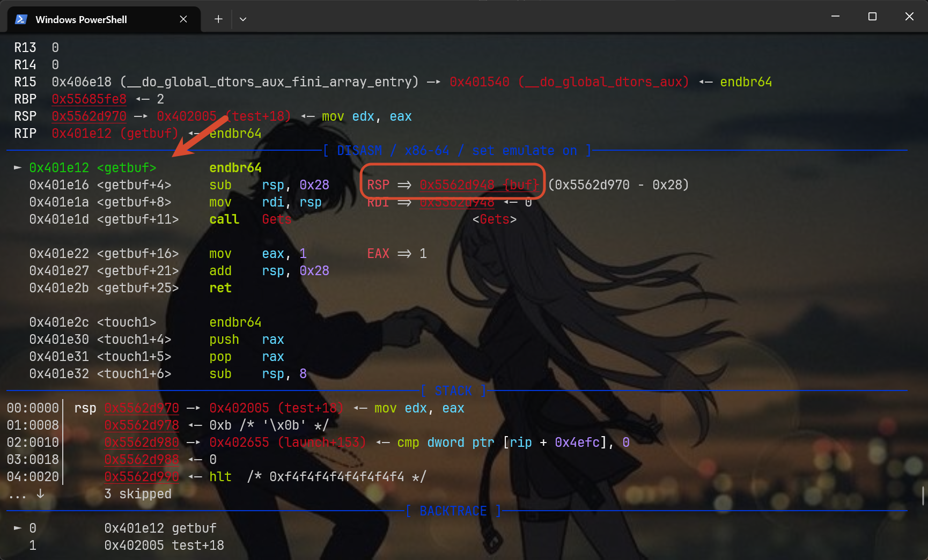Click stack address 0x5562d980
The height and width of the screenshot is (560, 928).
click(142, 443)
